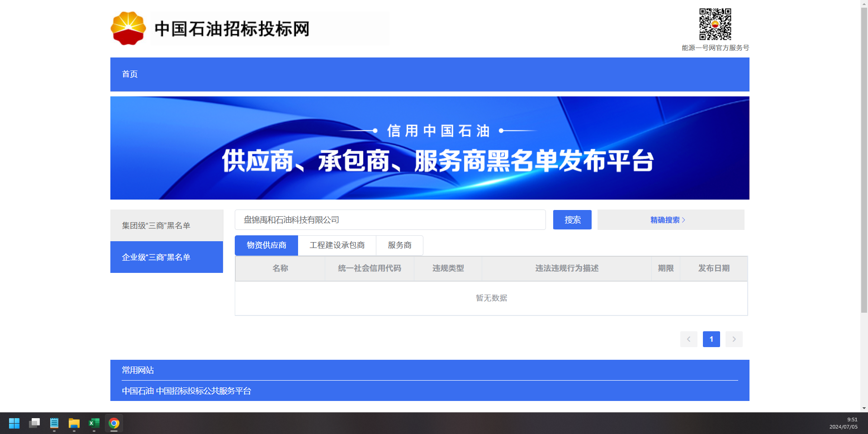Open the Notepad taskbar icon

54,423
